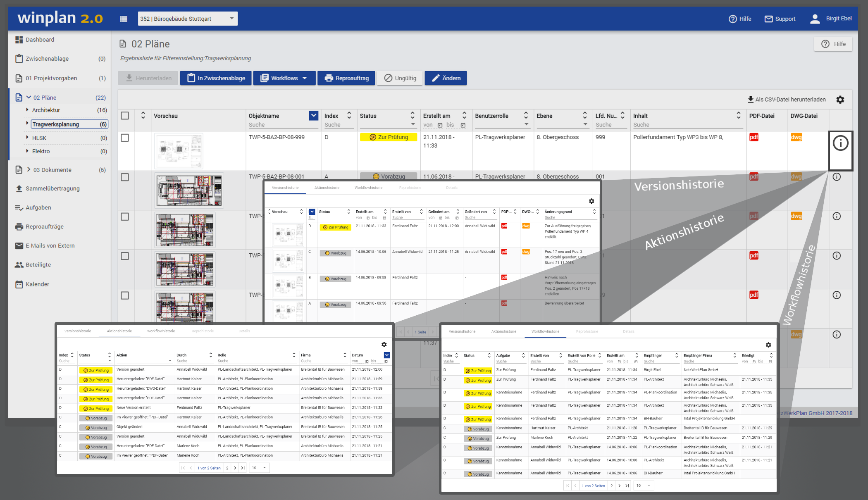Switch to Aktionshistorie tab in version popup
The image size is (868, 500).
(327, 188)
